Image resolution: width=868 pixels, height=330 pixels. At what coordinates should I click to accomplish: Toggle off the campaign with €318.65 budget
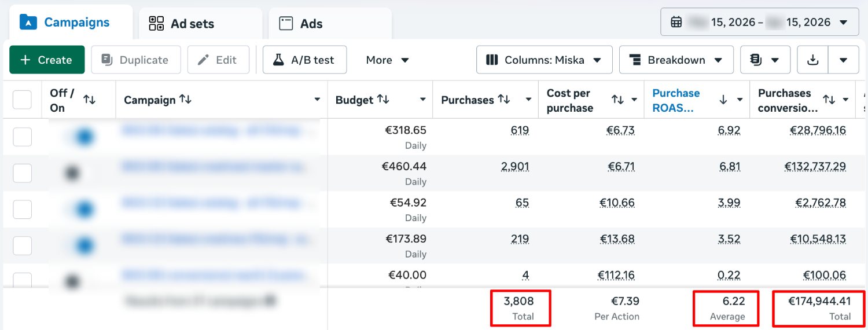80,137
